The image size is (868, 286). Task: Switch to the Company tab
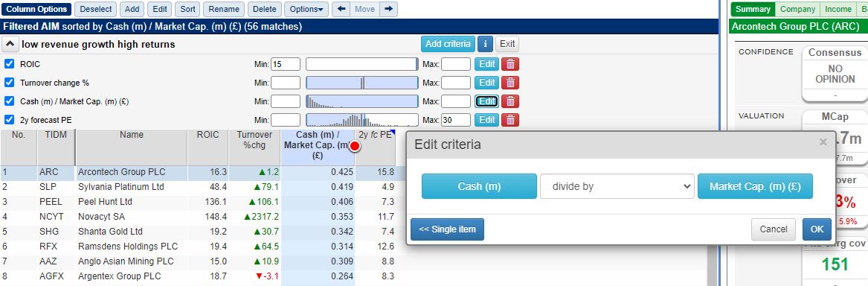[797, 9]
